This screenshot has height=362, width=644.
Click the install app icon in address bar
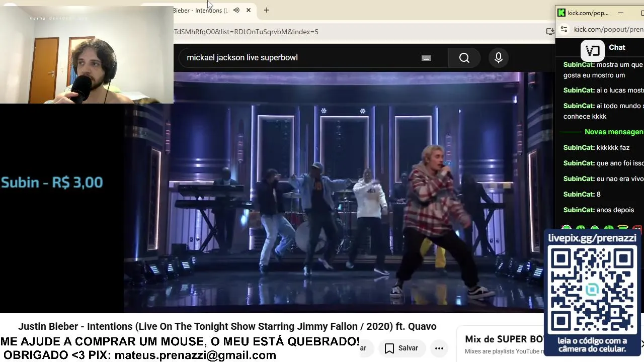pos(550,32)
